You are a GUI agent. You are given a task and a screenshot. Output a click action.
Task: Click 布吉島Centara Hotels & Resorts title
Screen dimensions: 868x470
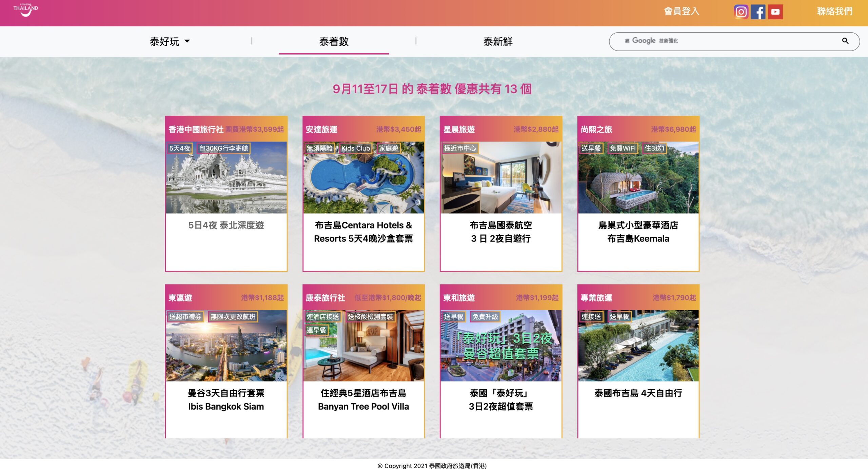pyautogui.click(x=363, y=232)
